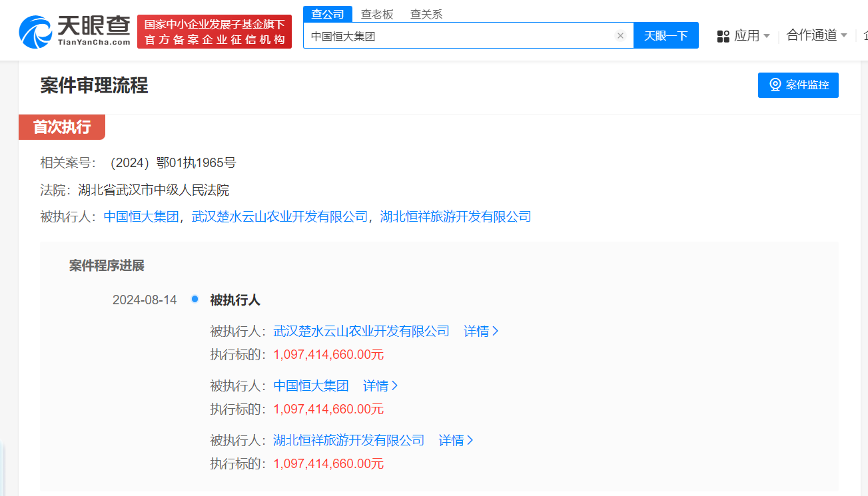Click the red 国家中小企业发展子基金旗下 badge
The width and height of the screenshot is (868, 496).
214,31
